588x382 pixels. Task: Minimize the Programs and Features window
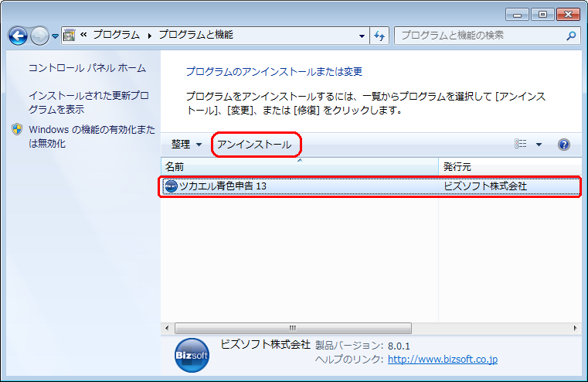coord(517,15)
